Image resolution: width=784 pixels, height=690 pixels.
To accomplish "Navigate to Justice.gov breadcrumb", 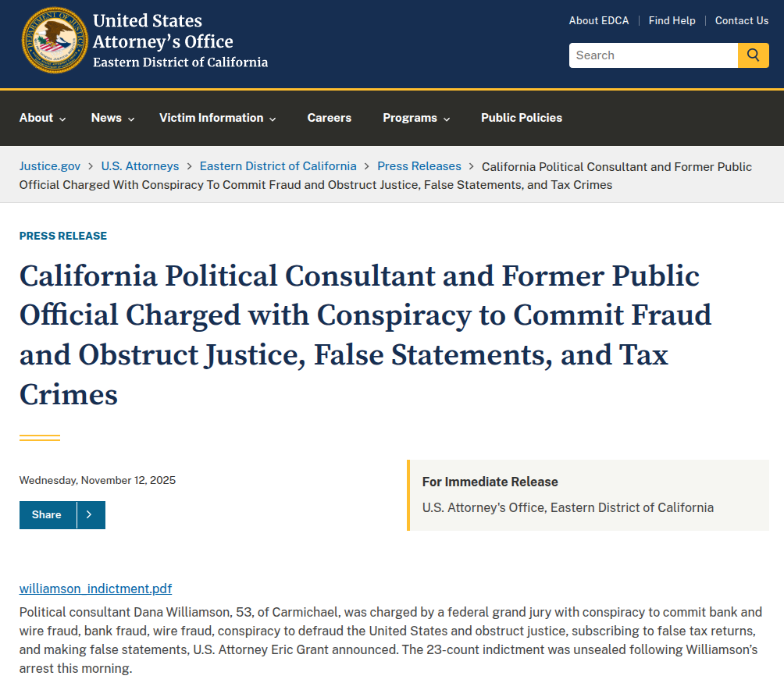I will pos(50,166).
